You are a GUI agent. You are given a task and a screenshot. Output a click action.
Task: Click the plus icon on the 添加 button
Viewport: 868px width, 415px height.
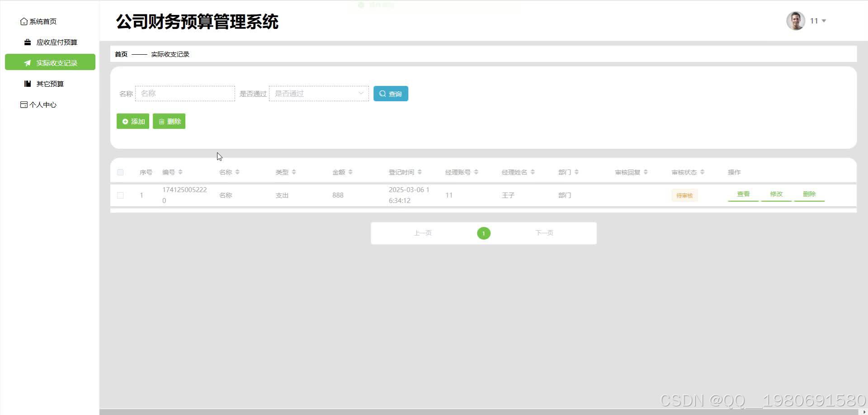tap(125, 121)
